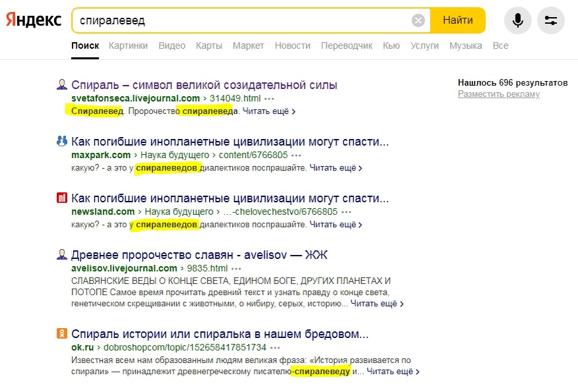Open more options dots for svetafonseca result

[x=270, y=99]
